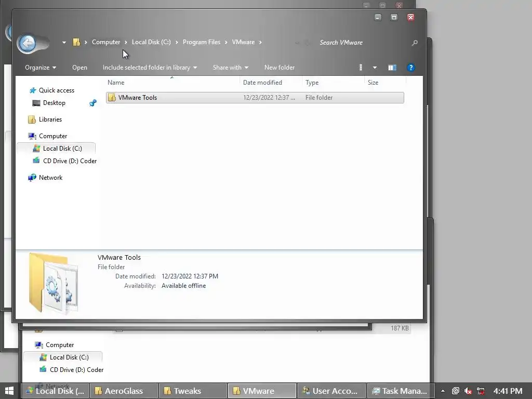This screenshot has width=532, height=399.
Task: Open Libraries in the navigation pane
Action: click(50, 119)
